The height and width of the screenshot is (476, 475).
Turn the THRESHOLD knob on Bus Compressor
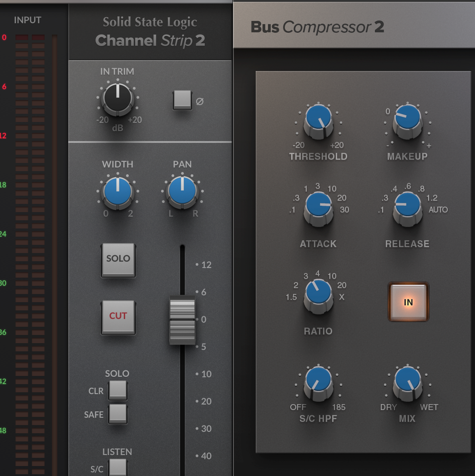point(318,122)
